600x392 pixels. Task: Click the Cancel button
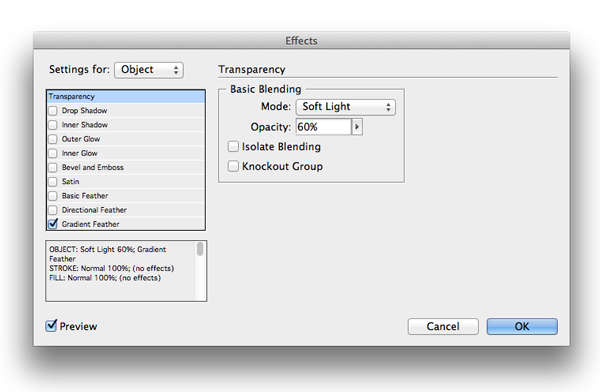443,327
